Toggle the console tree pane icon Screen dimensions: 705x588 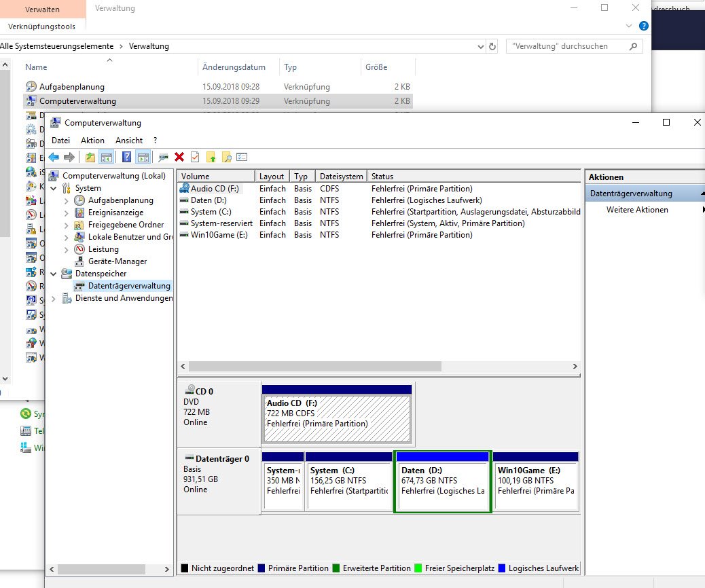[106, 157]
